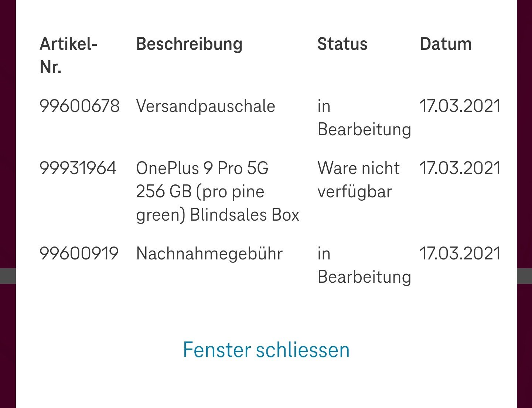
Task: Click the Nachnahmegebühr row's in Bearbeitung status
Action: [364, 265]
